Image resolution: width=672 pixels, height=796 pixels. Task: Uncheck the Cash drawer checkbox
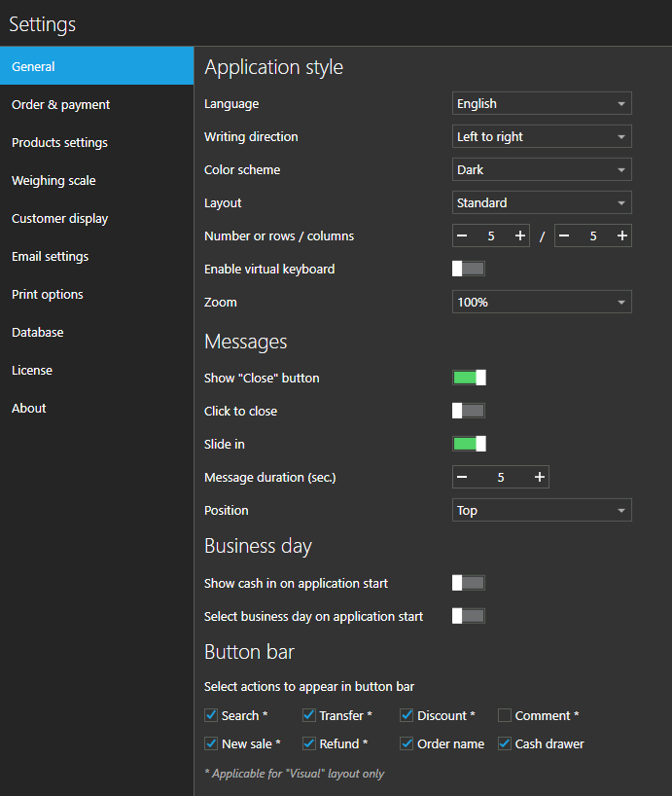point(504,743)
